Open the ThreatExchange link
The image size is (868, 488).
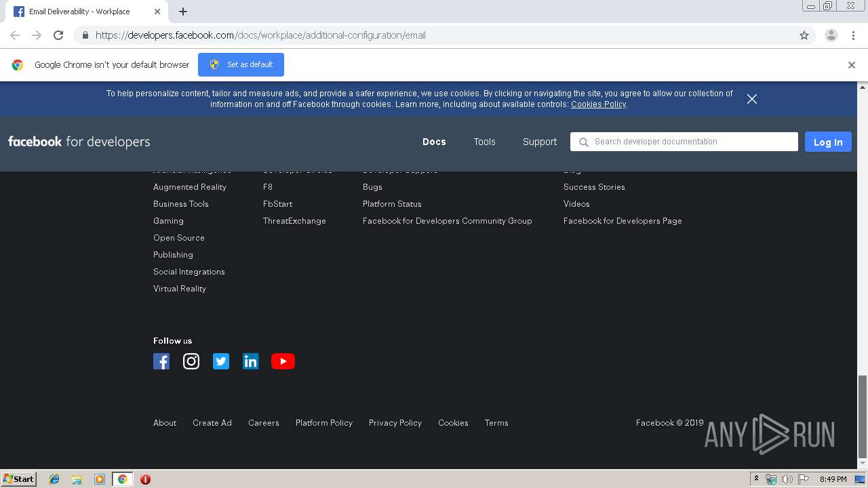294,221
